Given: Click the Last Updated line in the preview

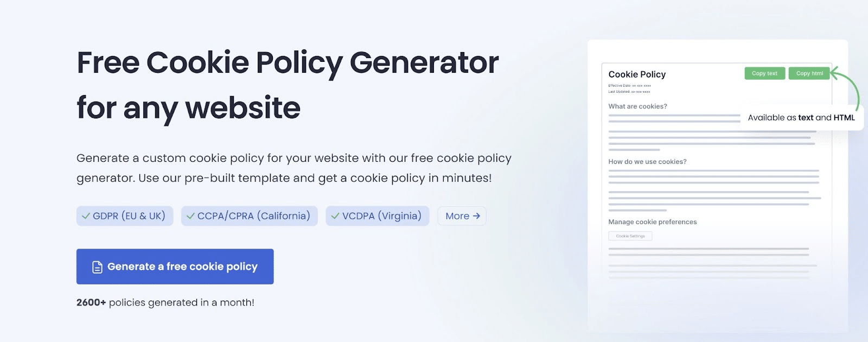Looking at the screenshot, I should 629,92.
